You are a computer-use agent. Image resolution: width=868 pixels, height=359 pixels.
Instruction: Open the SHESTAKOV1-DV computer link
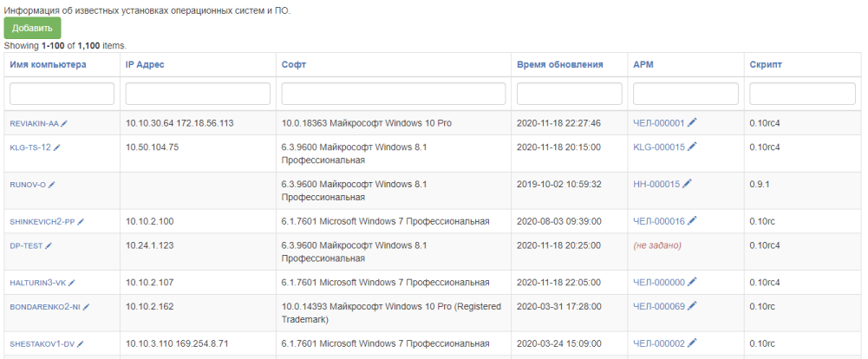point(42,344)
